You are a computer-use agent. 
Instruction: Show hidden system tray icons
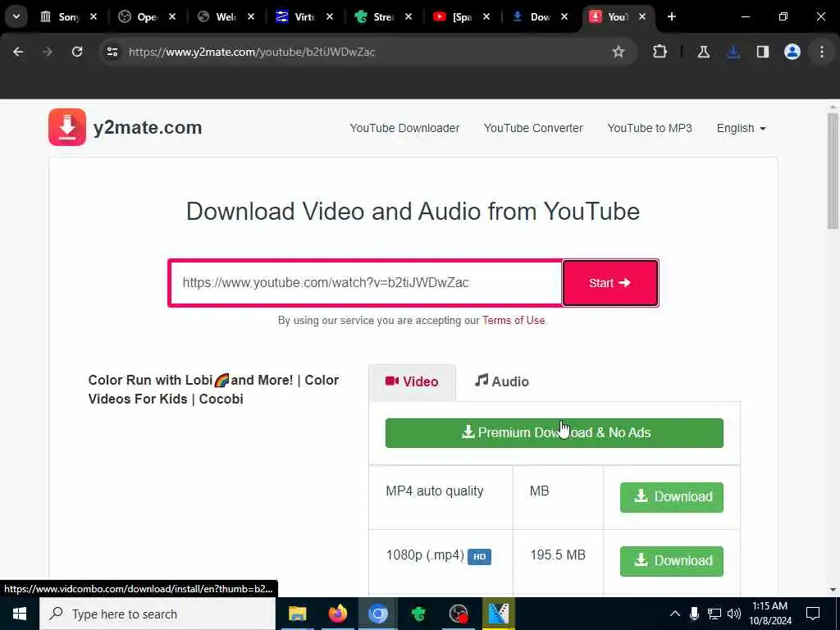pos(675,614)
